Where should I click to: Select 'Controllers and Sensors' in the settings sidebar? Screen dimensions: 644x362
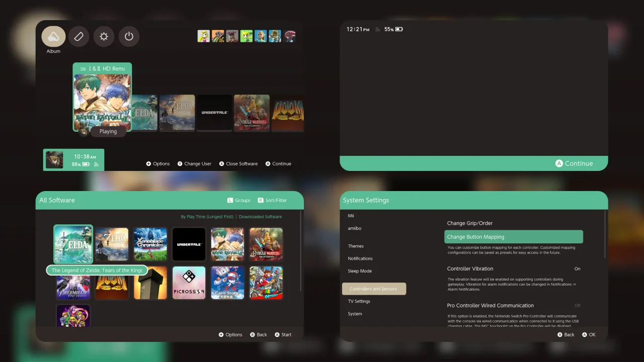pos(374,289)
